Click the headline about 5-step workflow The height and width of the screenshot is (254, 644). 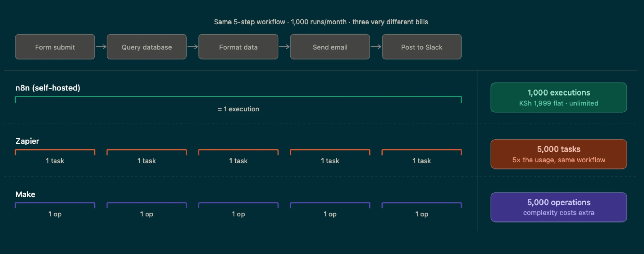(321, 22)
